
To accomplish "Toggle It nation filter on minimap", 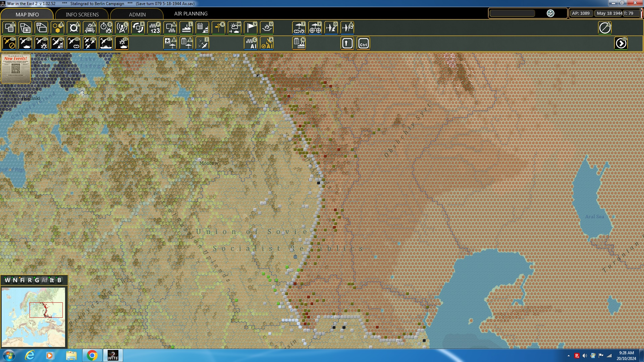I will coord(52,280).
